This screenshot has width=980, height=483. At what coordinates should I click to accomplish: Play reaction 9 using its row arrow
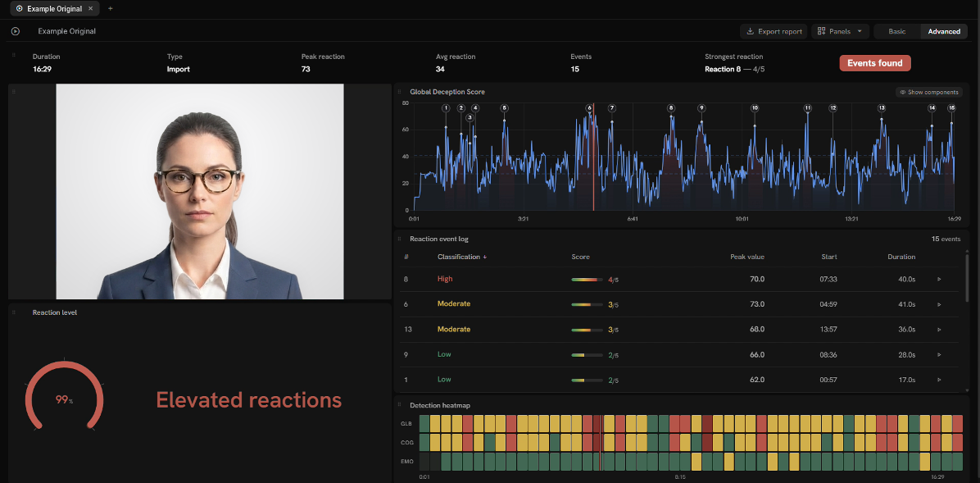tap(939, 355)
